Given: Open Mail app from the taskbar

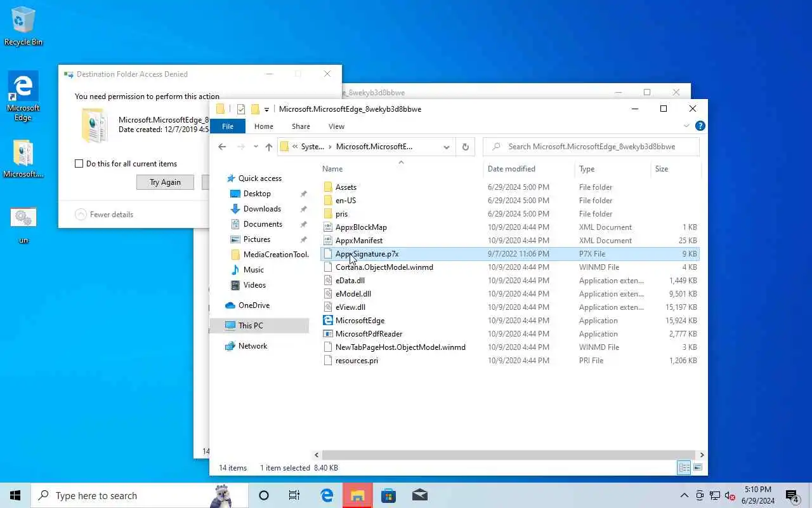Looking at the screenshot, I should click(x=420, y=495).
